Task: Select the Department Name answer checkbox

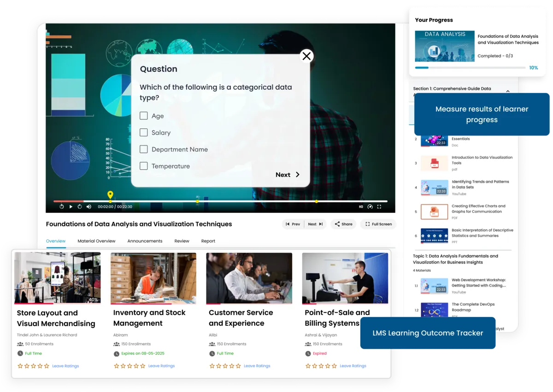Action: [143, 149]
